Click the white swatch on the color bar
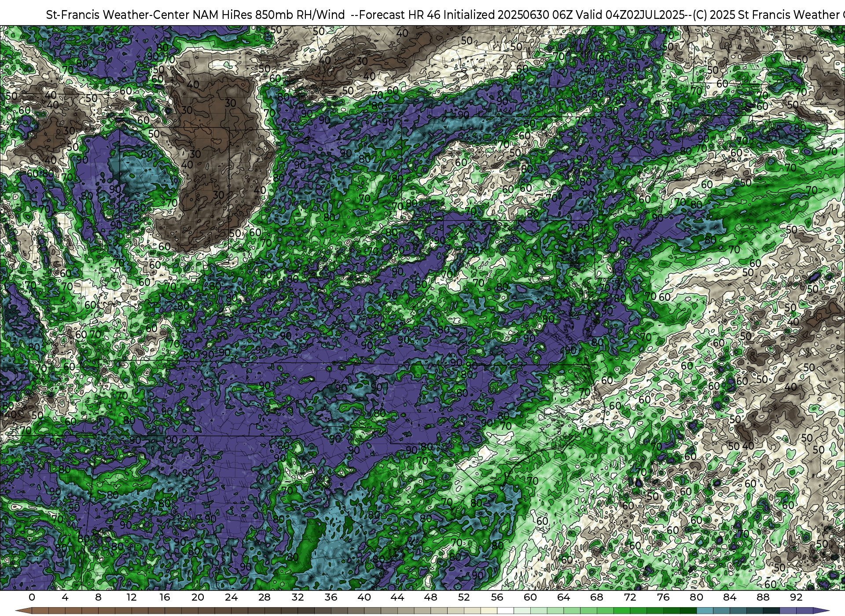 [505, 611]
